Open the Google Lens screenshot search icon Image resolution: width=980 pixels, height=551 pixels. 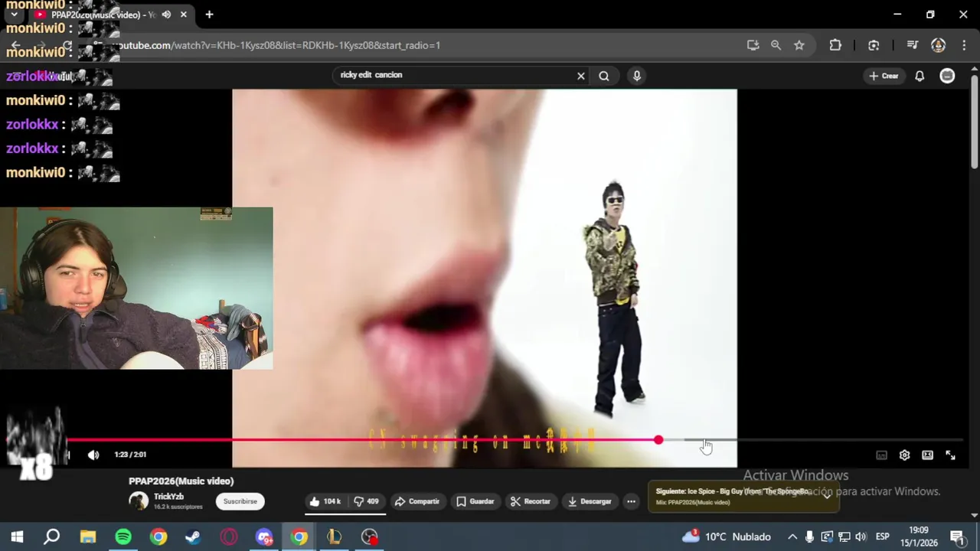[x=874, y=45]
